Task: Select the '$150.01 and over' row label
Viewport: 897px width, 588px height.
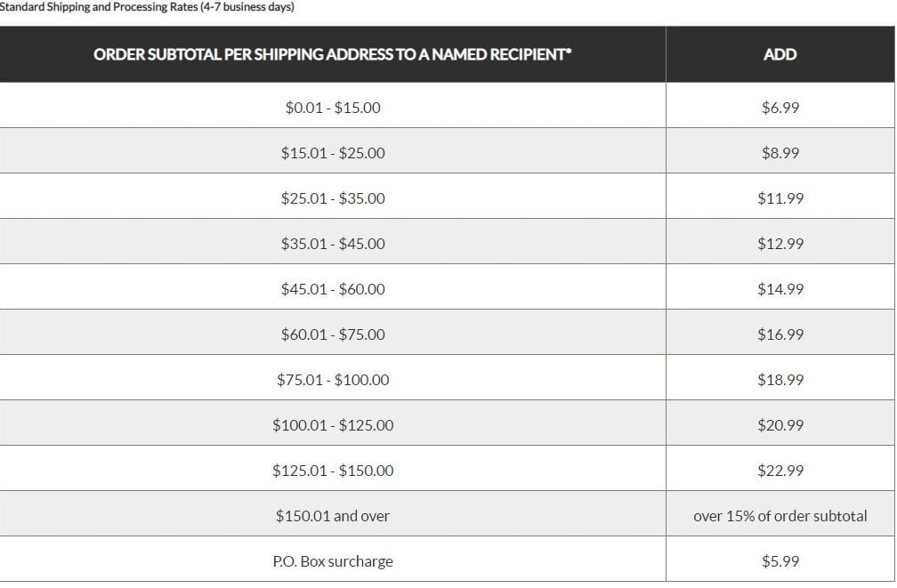Action: click(332, 516)
